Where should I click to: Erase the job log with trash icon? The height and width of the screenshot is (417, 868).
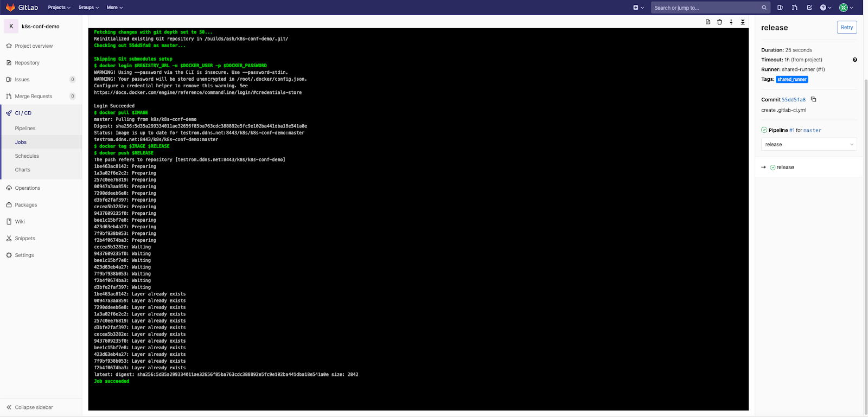pos(719,22)
